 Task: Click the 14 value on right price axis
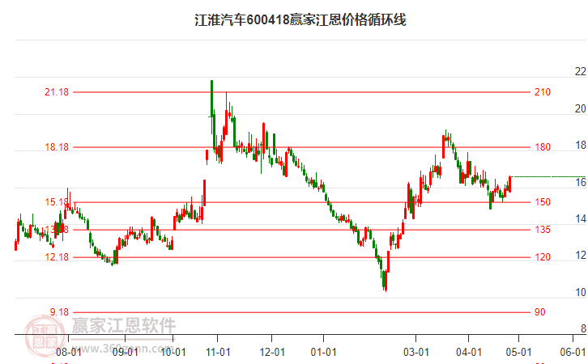tap(581, 218)
